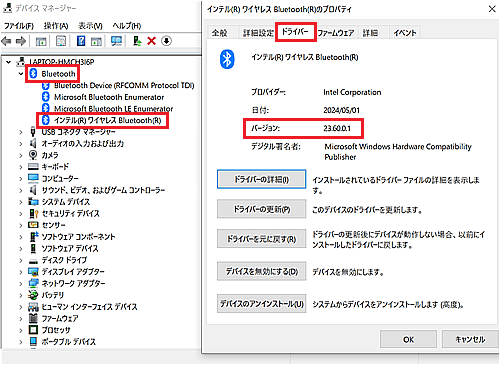Open the 表示(V) menu
Viewport: 500px width, 365px height.
[90, 26]
